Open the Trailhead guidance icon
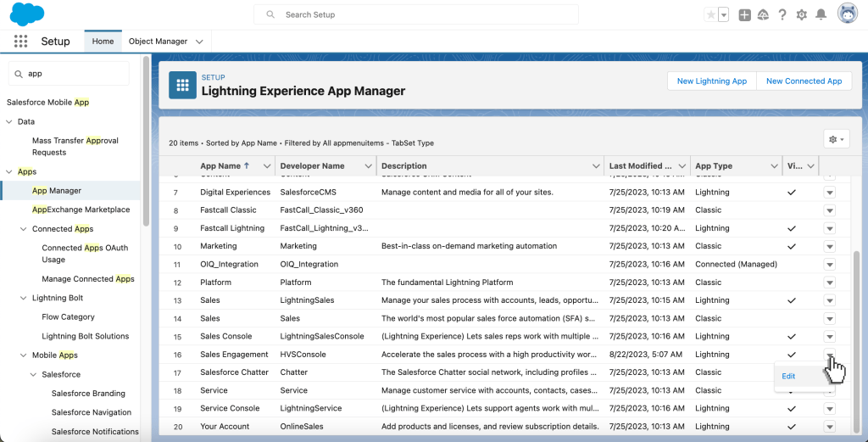The height and width of the screenshot is (442, 868). (764, 15)
